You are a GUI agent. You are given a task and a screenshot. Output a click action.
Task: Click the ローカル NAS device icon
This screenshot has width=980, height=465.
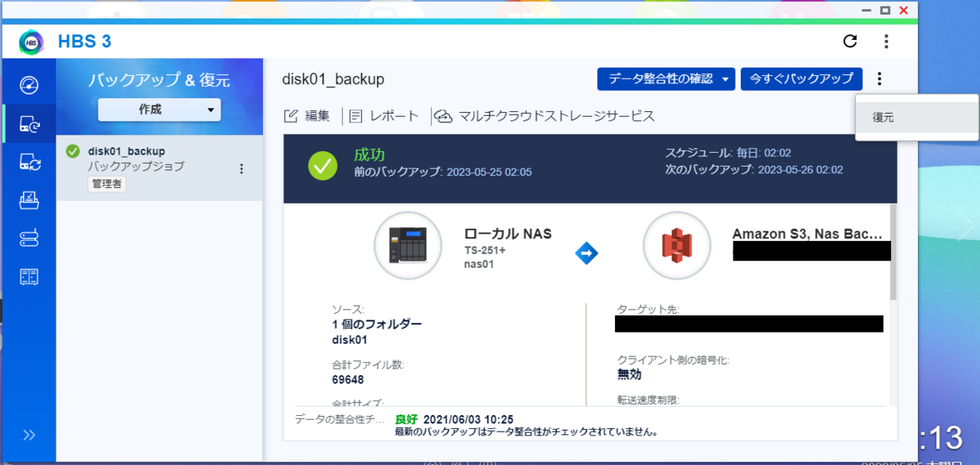(408, 245)
